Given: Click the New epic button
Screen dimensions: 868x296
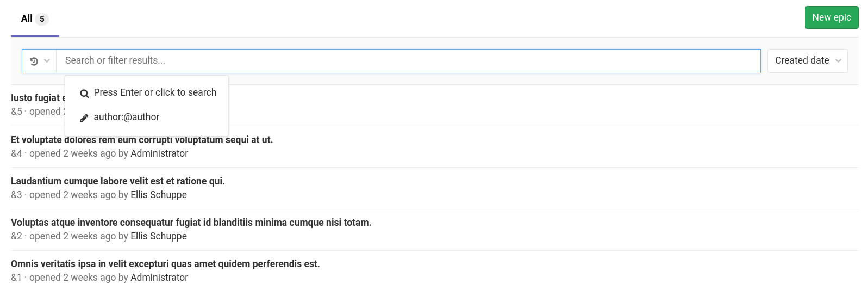Looking at the screenshot, I should (x=831, y=17).
